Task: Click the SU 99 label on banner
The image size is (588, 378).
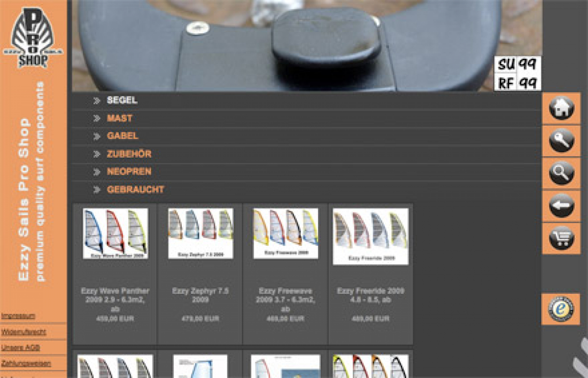Action: [x=517, y=64]
